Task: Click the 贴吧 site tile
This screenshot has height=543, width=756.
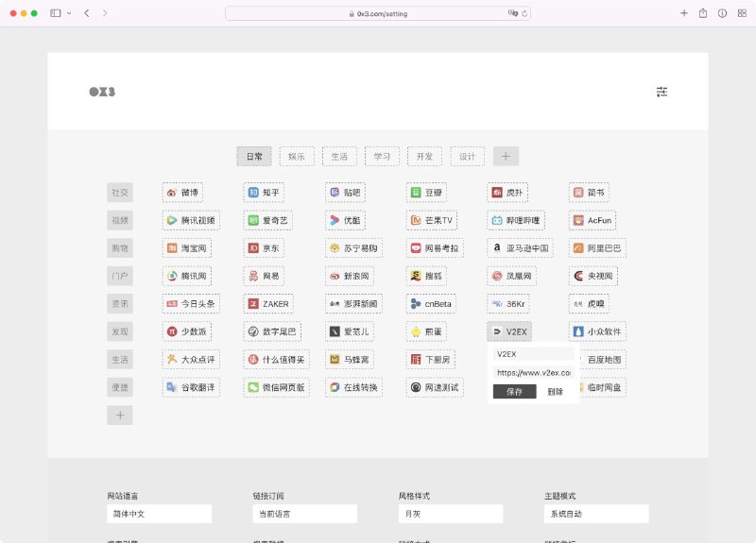Action: click(x=345, y=193)
